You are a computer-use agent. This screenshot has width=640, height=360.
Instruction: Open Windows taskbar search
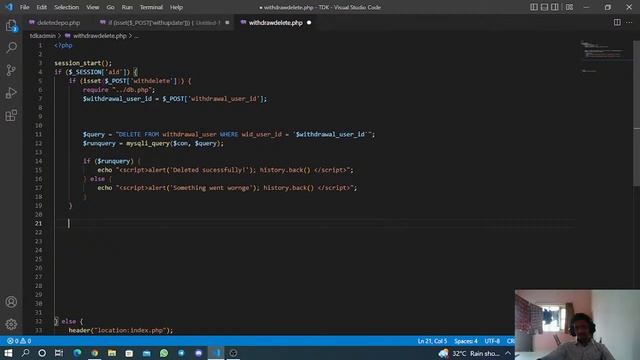[x=25, y=353]
